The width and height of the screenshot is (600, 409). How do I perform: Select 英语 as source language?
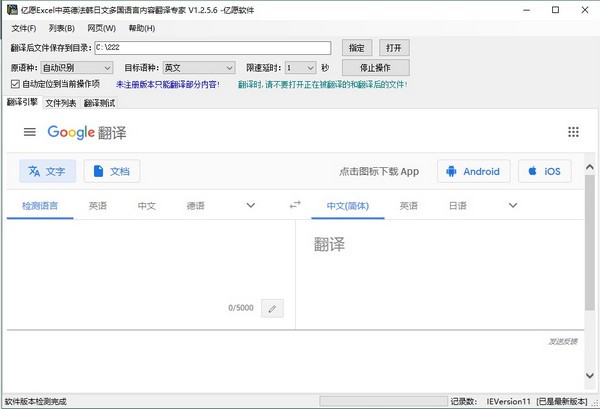98,206
